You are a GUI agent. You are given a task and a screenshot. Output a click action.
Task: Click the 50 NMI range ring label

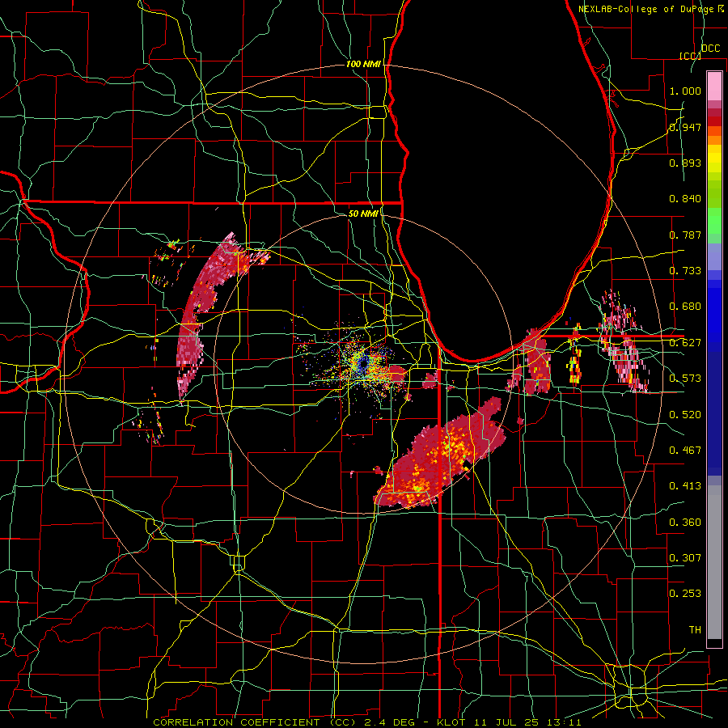coord(363,214)
